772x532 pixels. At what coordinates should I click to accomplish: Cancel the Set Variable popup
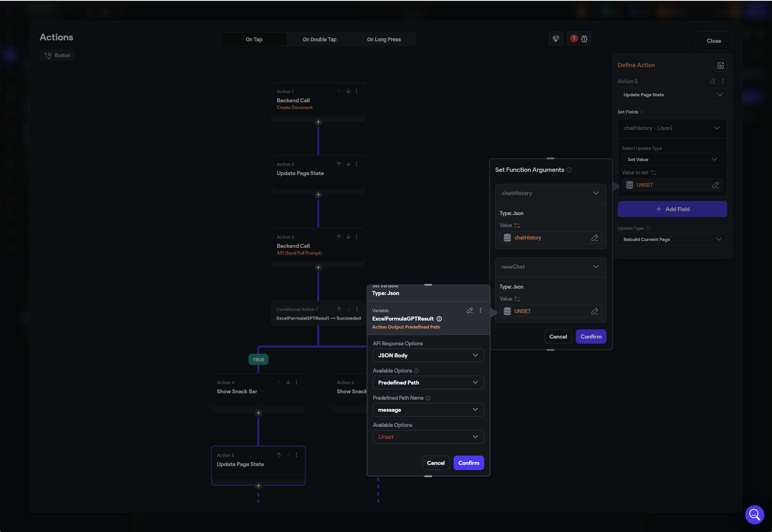(x=435, y=463)
